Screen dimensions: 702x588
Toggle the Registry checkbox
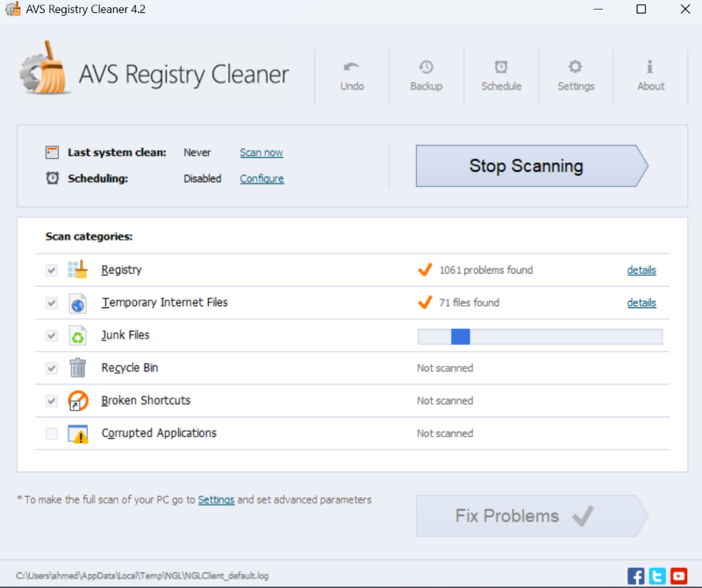click(x=52, y=270)
